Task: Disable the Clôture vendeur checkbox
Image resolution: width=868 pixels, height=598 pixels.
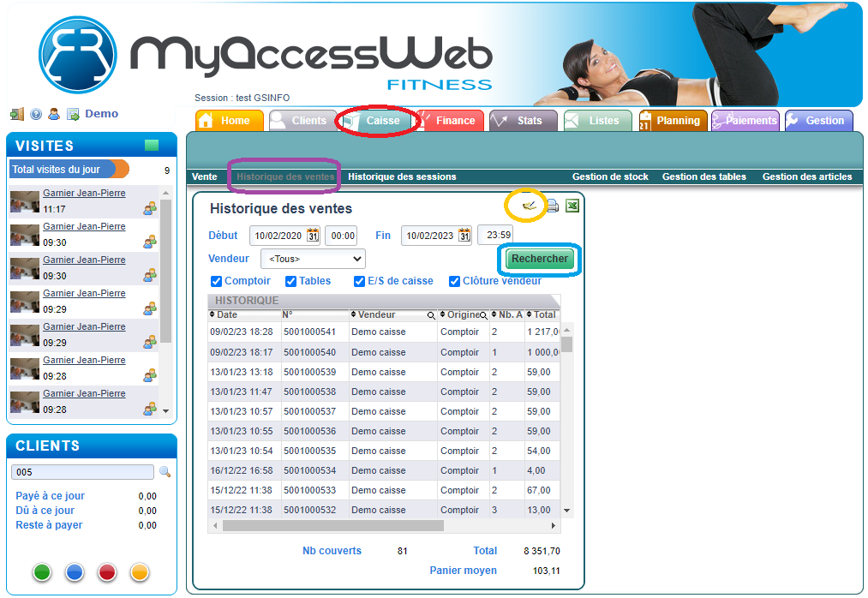Action: [455, 281]
